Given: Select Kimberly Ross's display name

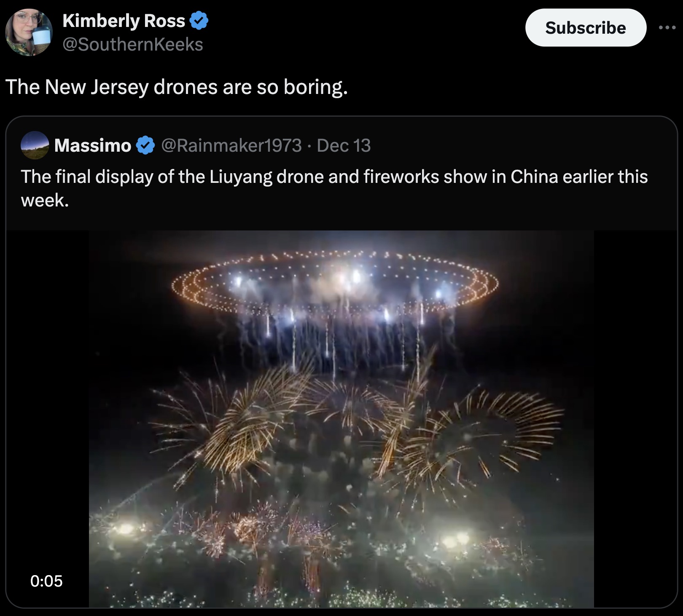Looking at the screenshot, I should [x=124, y=19].
